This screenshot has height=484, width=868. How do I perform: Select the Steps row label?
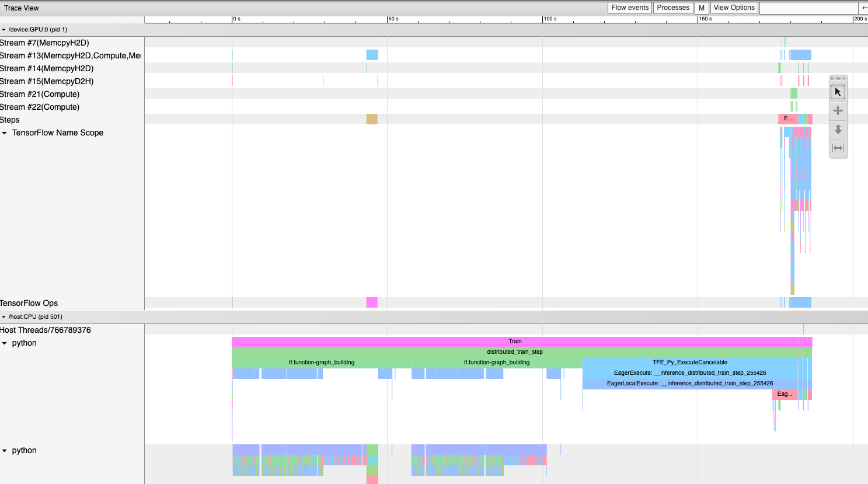[x=10, y=120]
